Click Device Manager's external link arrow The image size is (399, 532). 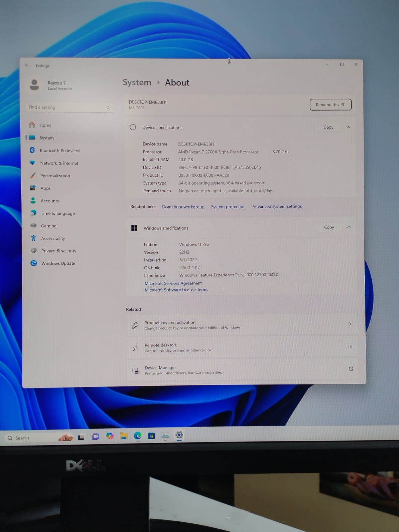click(351, 368)
